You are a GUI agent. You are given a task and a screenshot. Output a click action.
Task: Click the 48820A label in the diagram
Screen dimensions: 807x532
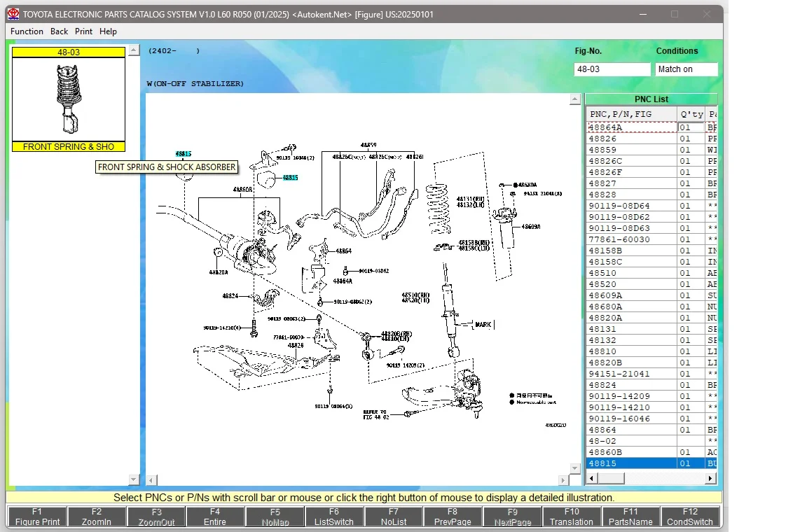pos(219,272)
